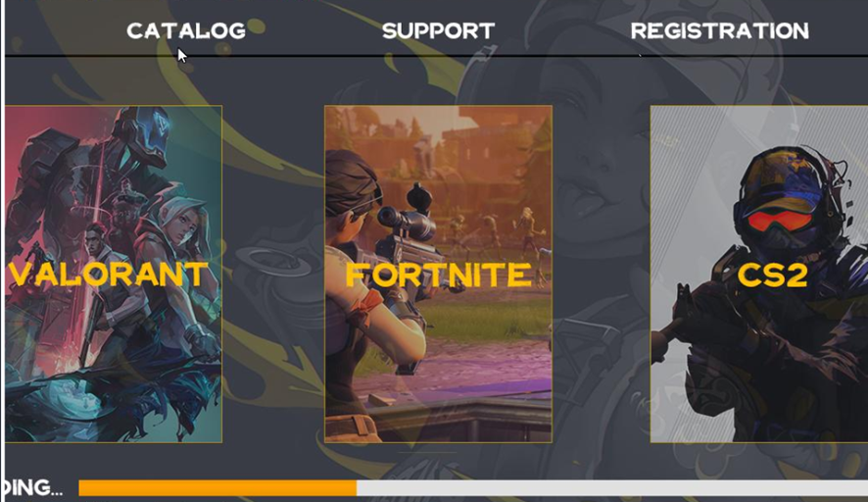Click the yellow FORTNITE title text
Screen dimensions: 868x502
[x=439, y=275]
